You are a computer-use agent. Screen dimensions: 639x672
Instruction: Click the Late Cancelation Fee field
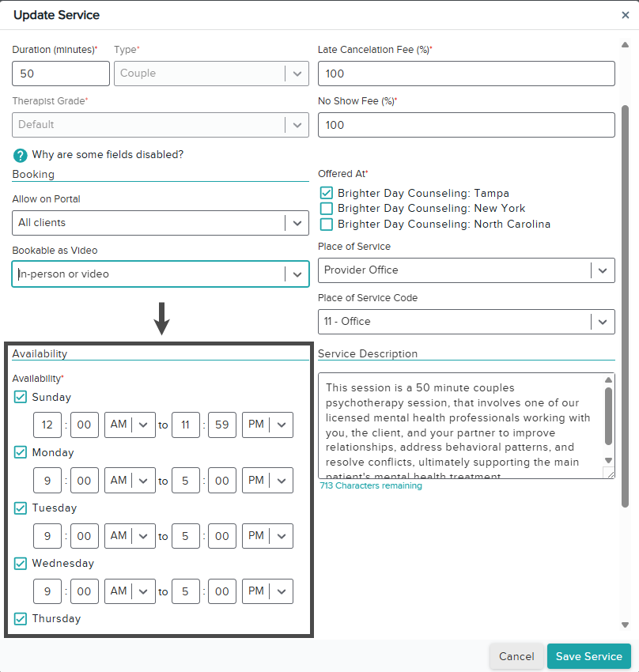coord(467,74)
